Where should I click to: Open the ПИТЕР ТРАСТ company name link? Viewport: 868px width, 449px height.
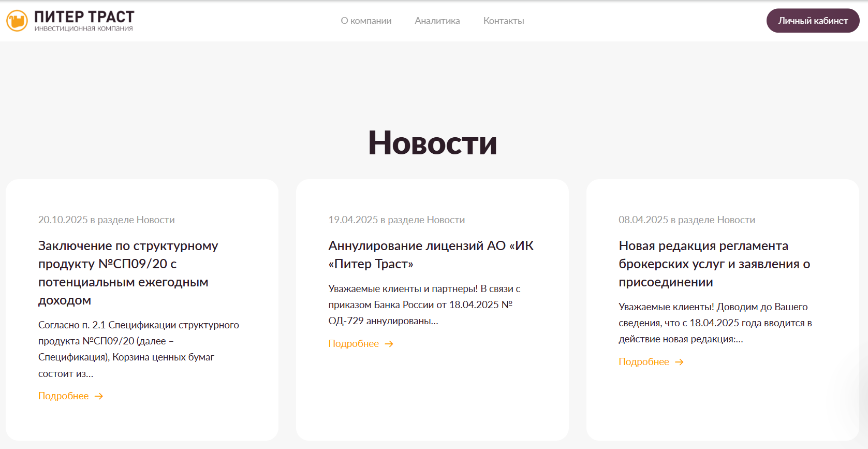[x=84, y=17]
